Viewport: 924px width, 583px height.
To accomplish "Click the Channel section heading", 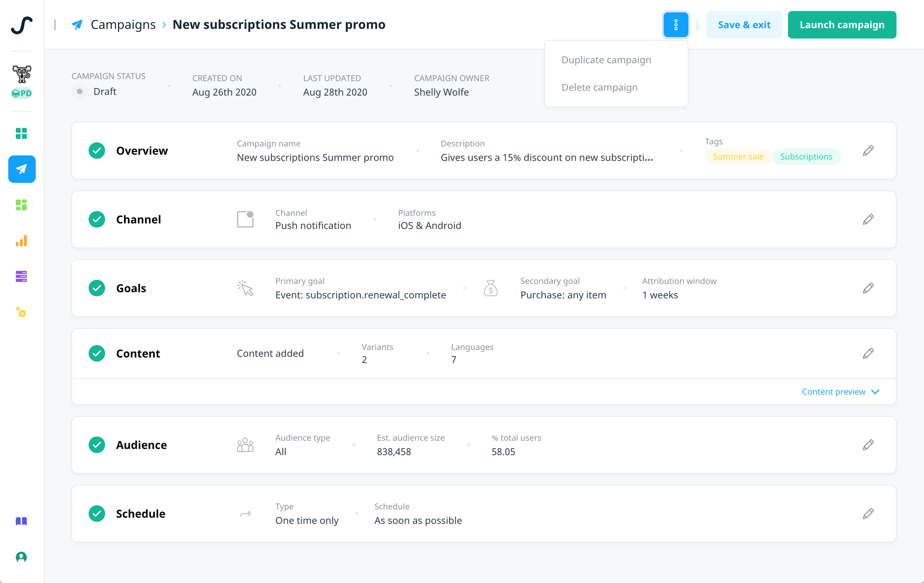I will point(138,219).
